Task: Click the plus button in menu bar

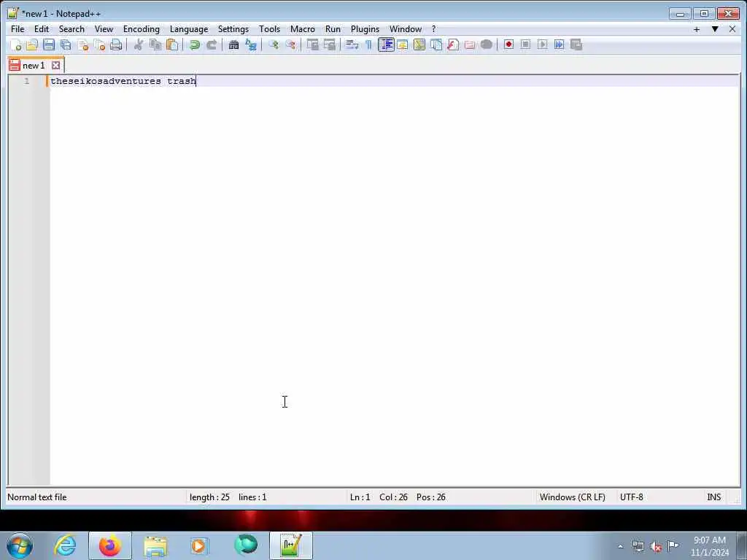Action: [x=697, y=29]
